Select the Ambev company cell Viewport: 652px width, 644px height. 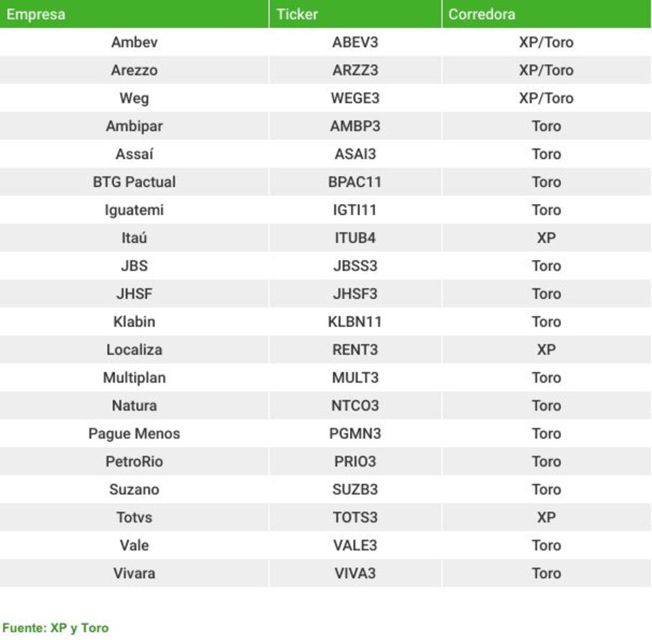click(x=134, y=42)
